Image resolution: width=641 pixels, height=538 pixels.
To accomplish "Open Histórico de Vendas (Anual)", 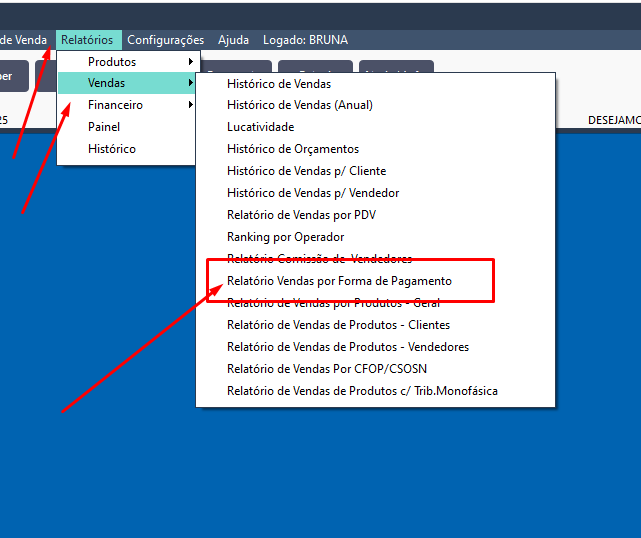I will 375,105.
